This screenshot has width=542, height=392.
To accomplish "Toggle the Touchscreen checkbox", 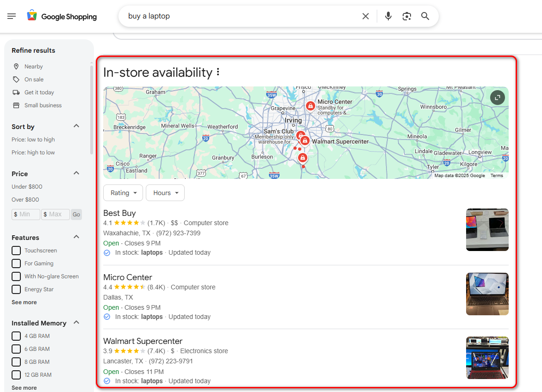I will tap(16, 251).
